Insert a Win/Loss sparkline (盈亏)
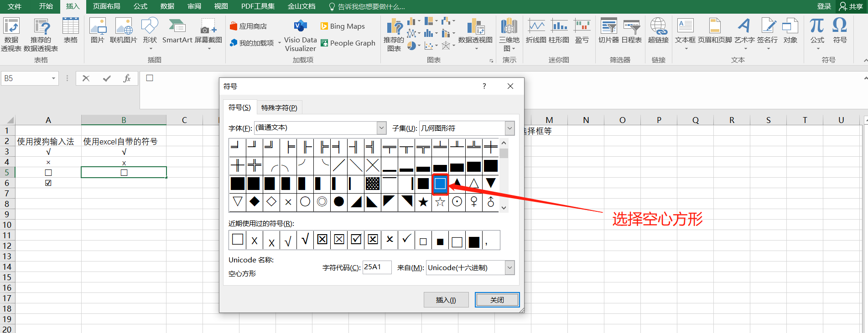Viewport: 868px width, 333px height. pos(582,31)
